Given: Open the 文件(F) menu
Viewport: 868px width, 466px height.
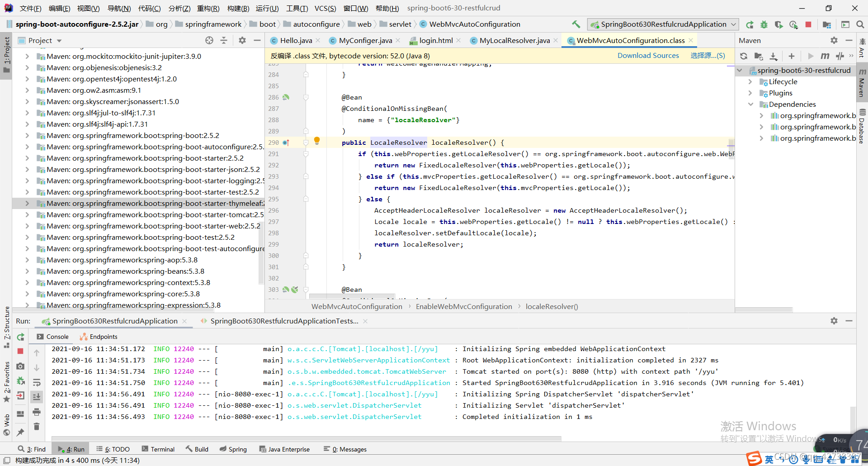Looking at the screenshot, I should (x=31, y=8).
